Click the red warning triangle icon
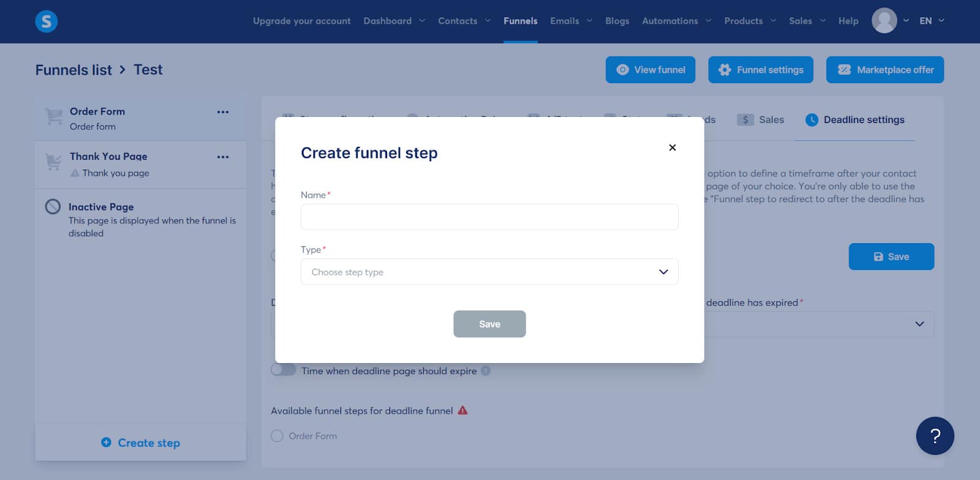This screenshot has width=980, height=480. coord(463,411)
